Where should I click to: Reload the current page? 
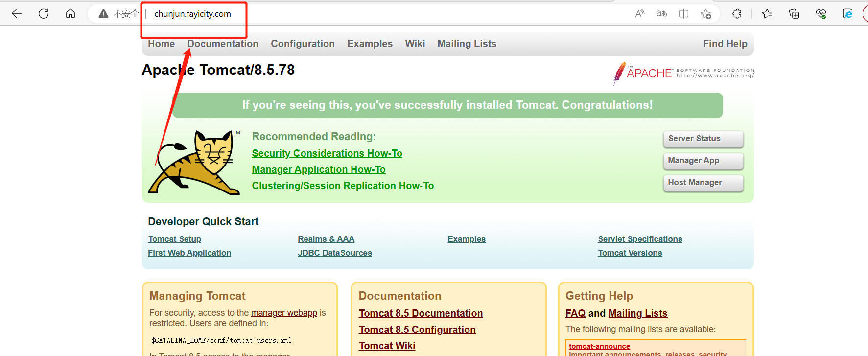[44, 14]
